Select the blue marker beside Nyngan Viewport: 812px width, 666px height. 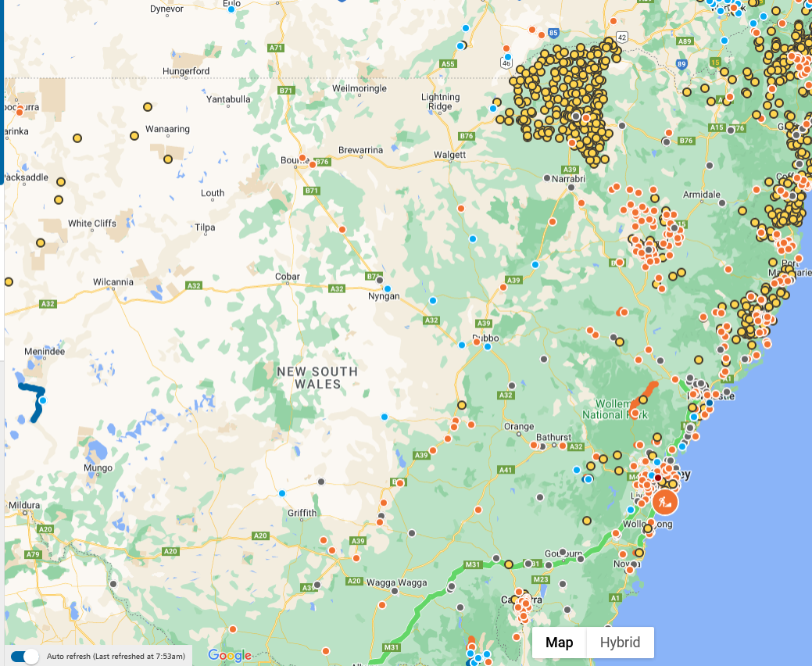(x=387, y=288)
